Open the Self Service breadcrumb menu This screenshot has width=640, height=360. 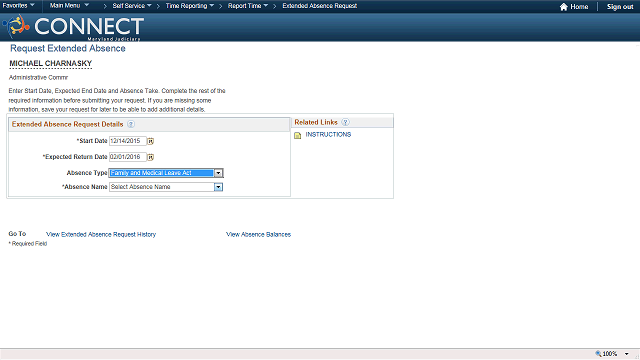(132, 6)
